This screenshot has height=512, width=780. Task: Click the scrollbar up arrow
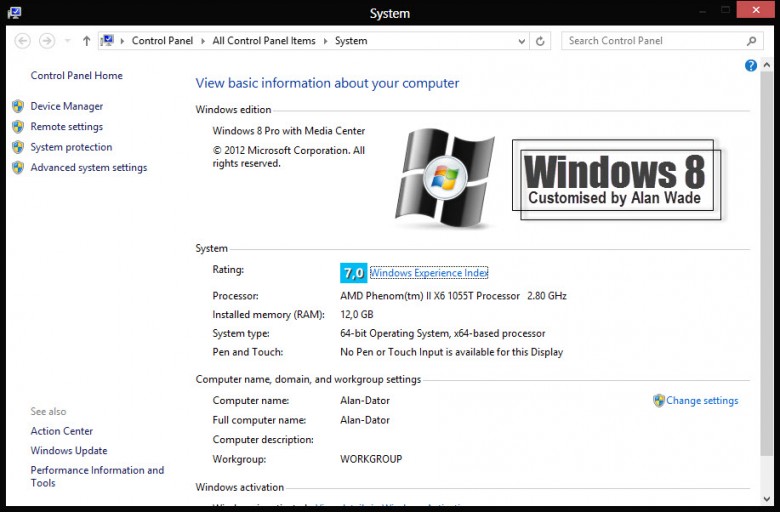pos(767,65)
